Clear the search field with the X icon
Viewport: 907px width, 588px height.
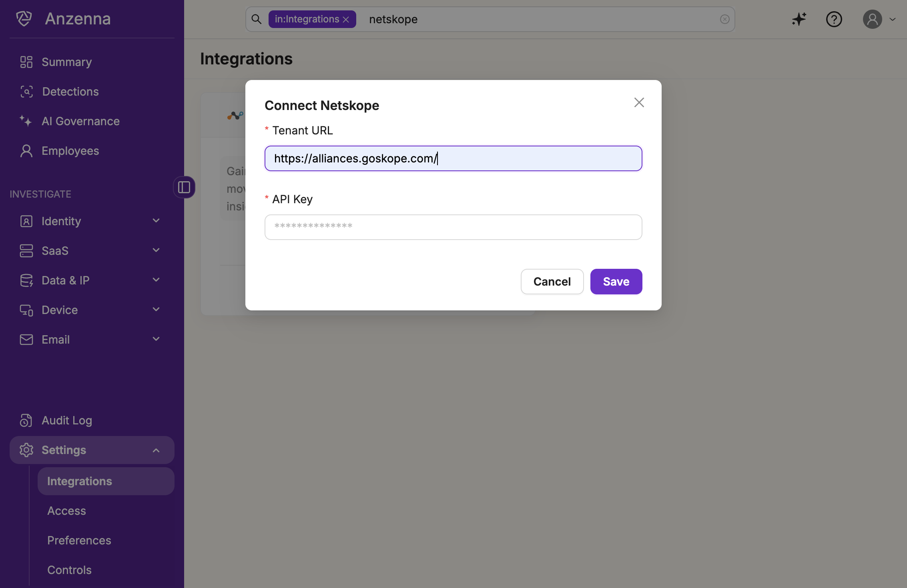(x=724, y=19)
